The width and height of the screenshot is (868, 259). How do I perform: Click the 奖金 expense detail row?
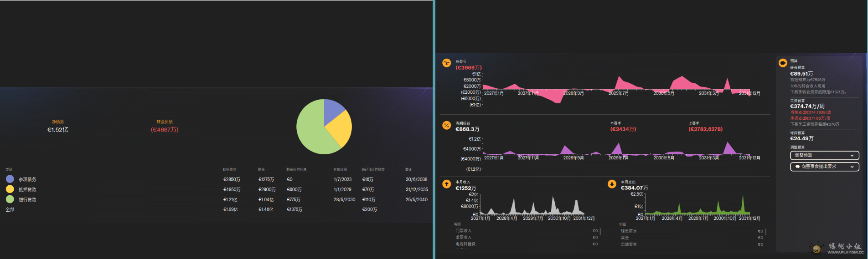click(692, 238)
